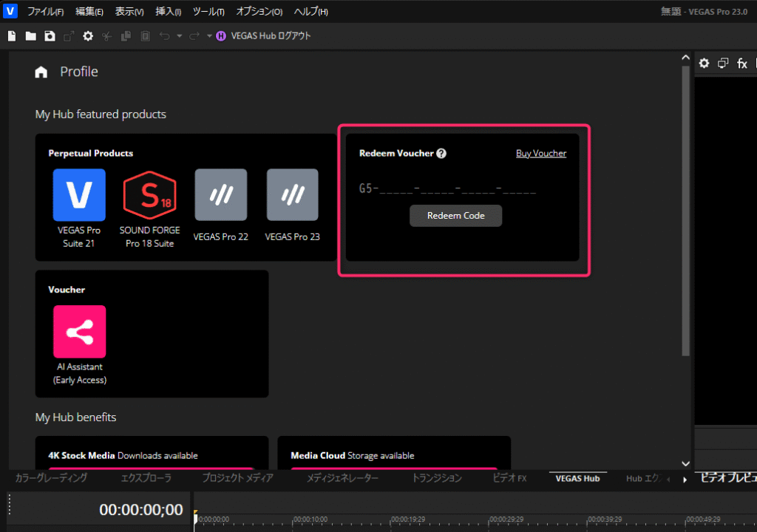Image resolution: width=757 pixels, height=532 pixels.
Task: Click the VEGAS Pro 23 product icon
Action: pyautogui.click(x=292, y=195)
